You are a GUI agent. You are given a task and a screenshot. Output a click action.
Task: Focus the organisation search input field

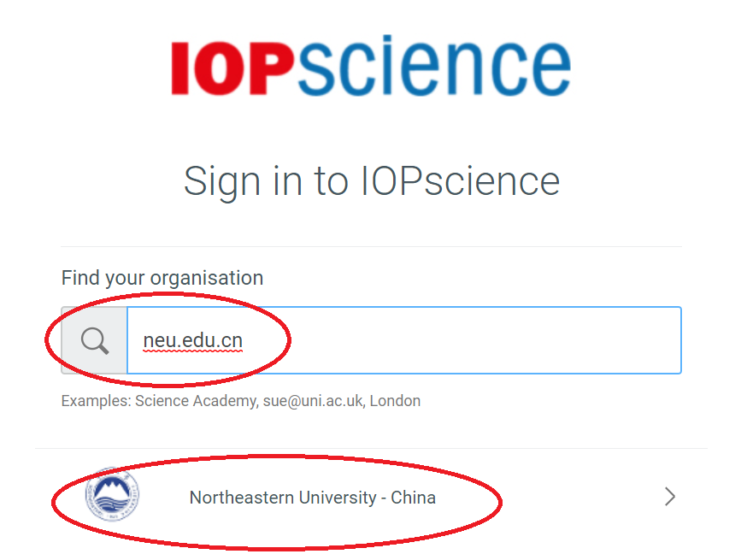[x=462, y=340]
